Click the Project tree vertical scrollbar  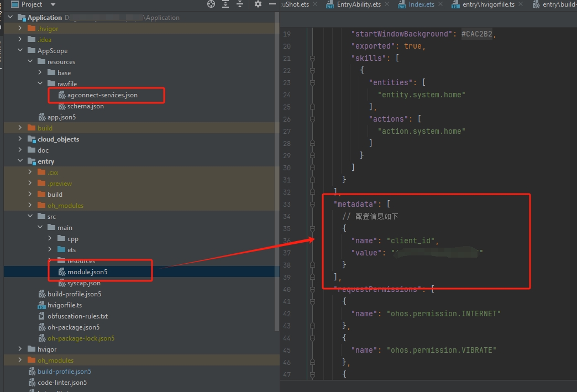tap(277, 171)
